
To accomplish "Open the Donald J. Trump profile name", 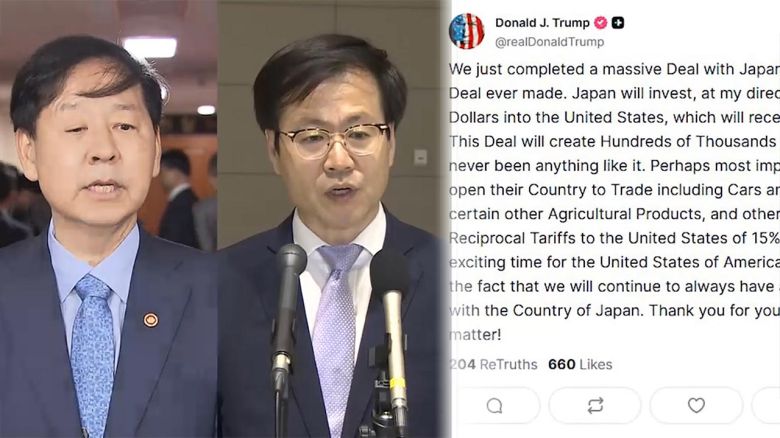I will (x=542, y=23).
